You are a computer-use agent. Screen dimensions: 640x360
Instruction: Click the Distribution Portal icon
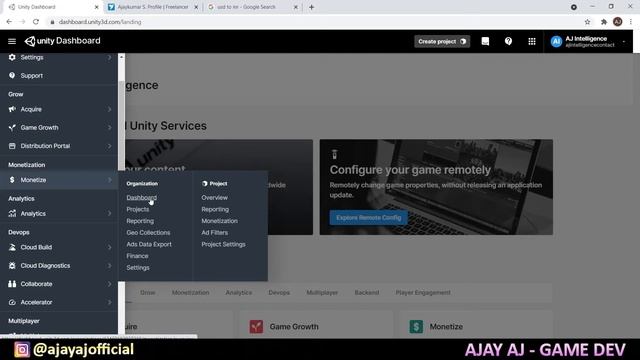[12, 146]
